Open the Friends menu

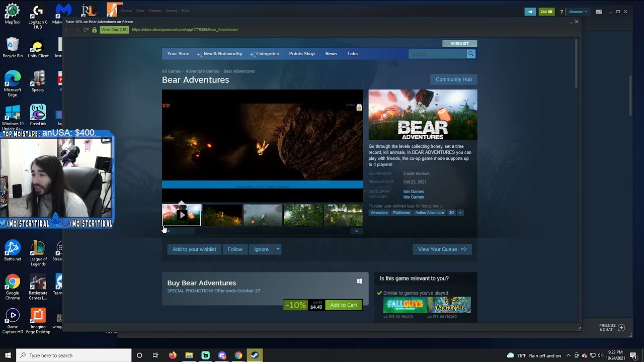coord(154,11)
